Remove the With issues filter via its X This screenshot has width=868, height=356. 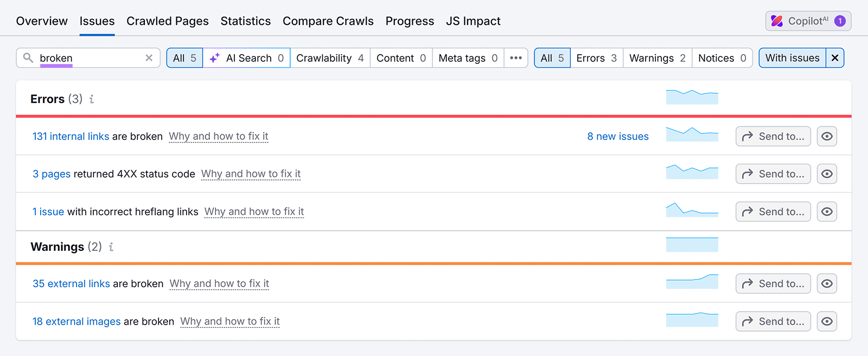coord(834,57)
